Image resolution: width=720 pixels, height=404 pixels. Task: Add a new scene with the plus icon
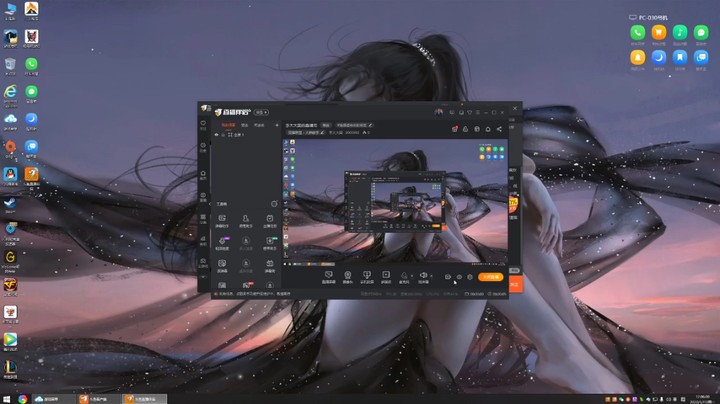coord(276,125)
